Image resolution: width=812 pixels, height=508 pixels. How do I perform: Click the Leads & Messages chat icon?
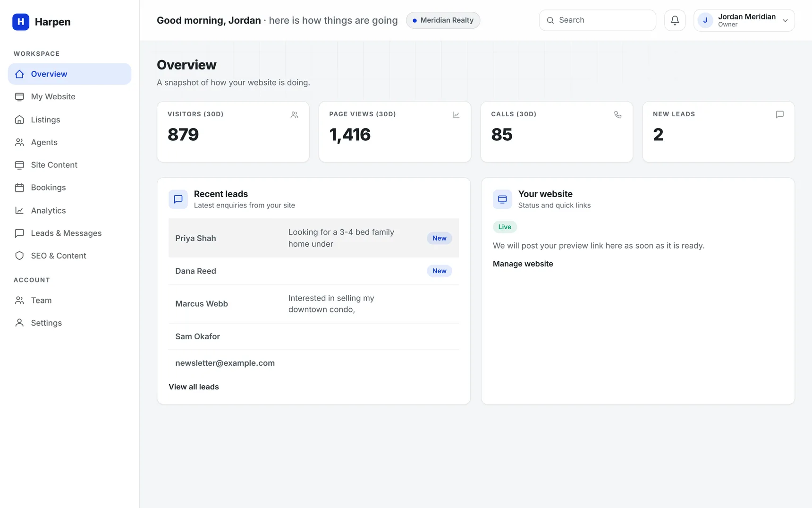pyautogui.click(x=19, y=233)
